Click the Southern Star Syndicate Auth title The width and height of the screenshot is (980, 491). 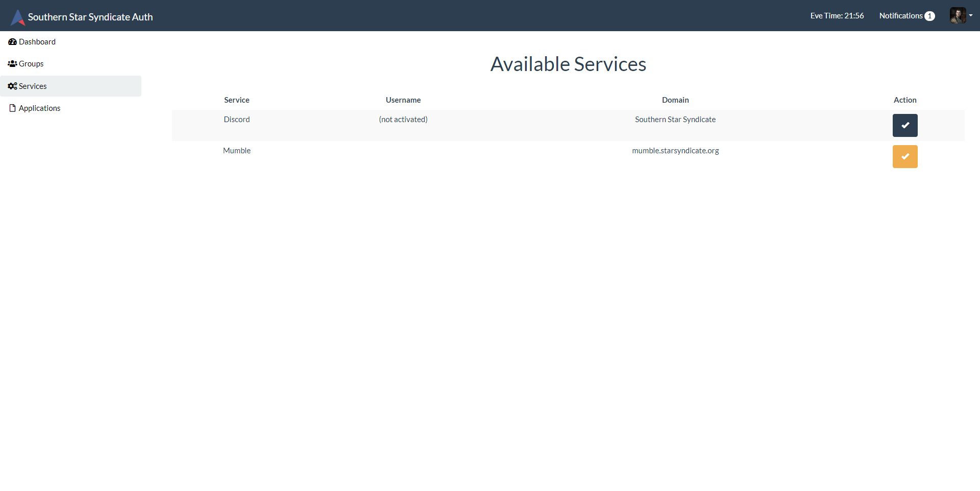click(90, 17)
